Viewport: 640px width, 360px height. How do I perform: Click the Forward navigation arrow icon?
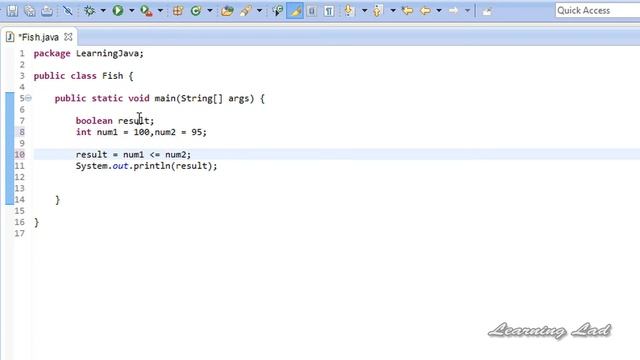[x=453, y=11]
